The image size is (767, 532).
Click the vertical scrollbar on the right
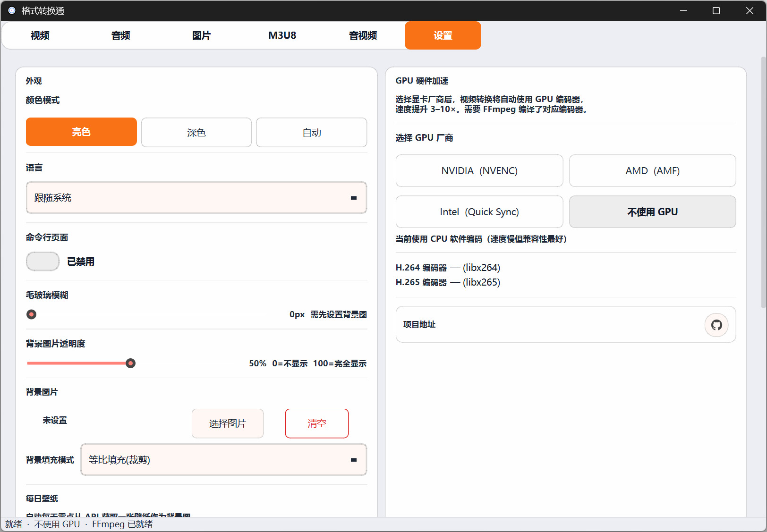(x=763, y=182)
